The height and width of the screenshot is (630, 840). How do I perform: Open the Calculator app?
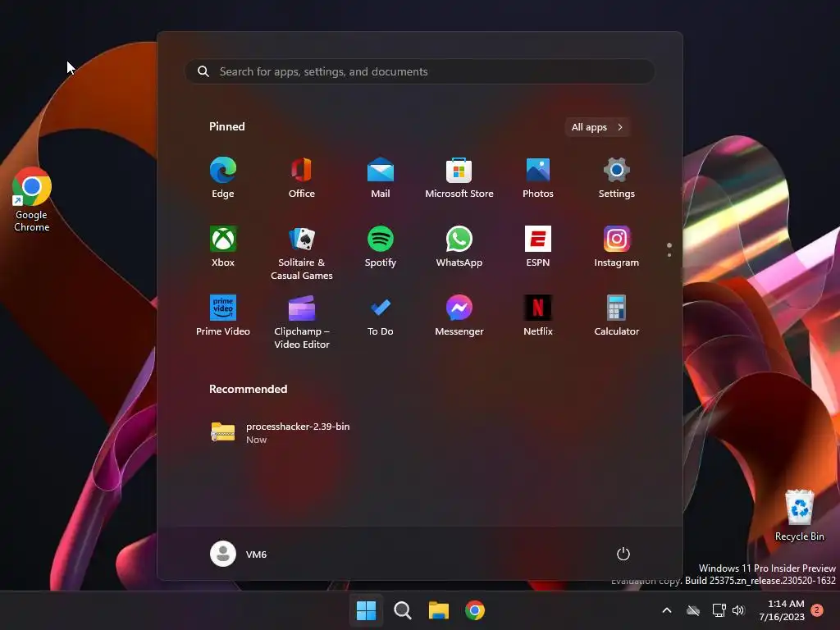tap(617, 316)
